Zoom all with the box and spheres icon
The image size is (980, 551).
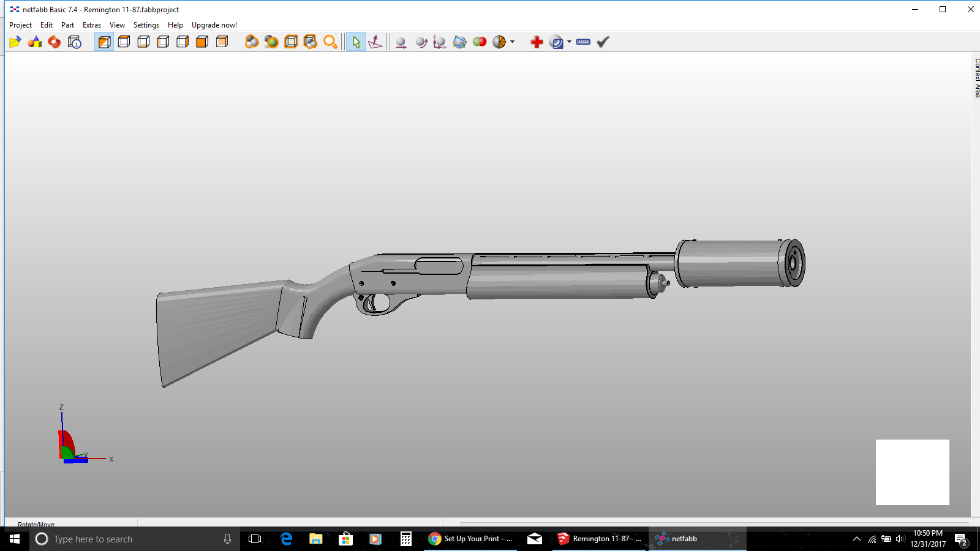[x=311, y=42]
